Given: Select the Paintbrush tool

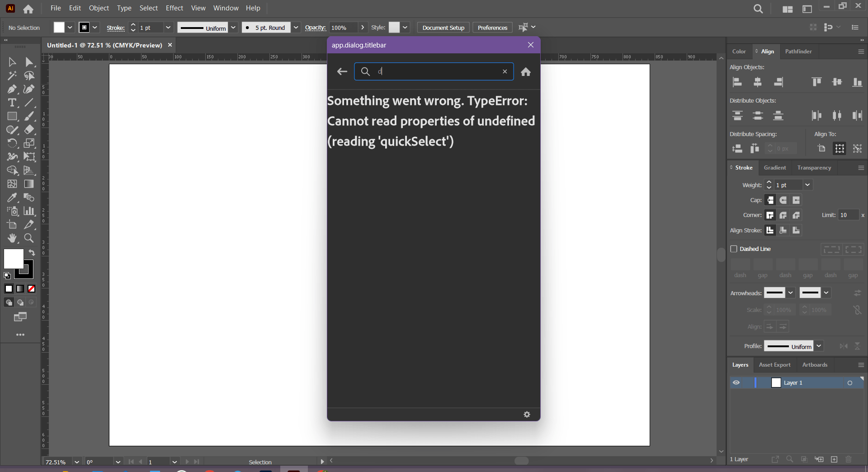Looking at the screenshot, I should pyautogui.click(x=28, y=116).
